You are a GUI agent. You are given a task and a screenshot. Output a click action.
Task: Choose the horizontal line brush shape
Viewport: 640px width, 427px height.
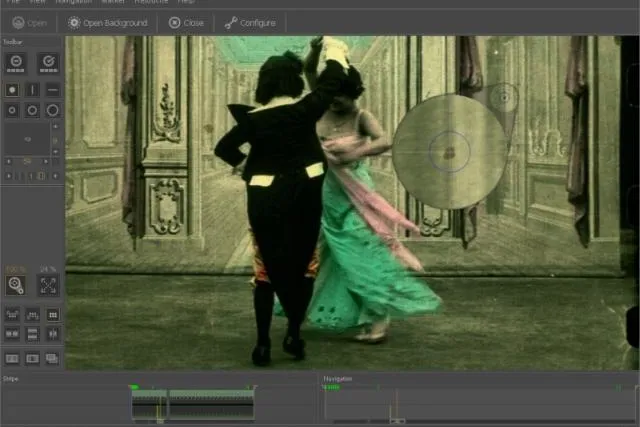pos(53,90)
